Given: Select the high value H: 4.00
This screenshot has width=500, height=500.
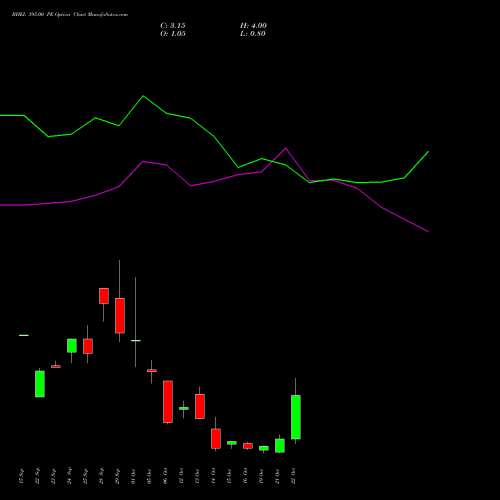Looking at the screenshot, I should 253,26.
